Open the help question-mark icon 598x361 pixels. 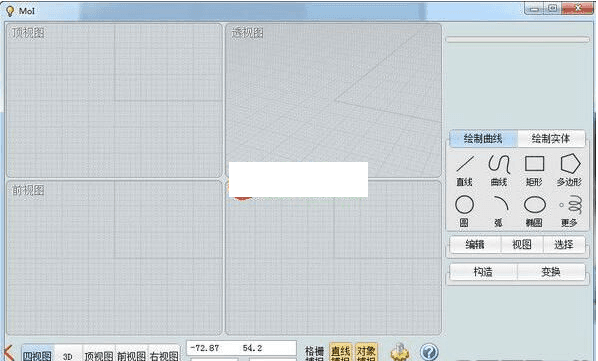click(x=429, y=351)
